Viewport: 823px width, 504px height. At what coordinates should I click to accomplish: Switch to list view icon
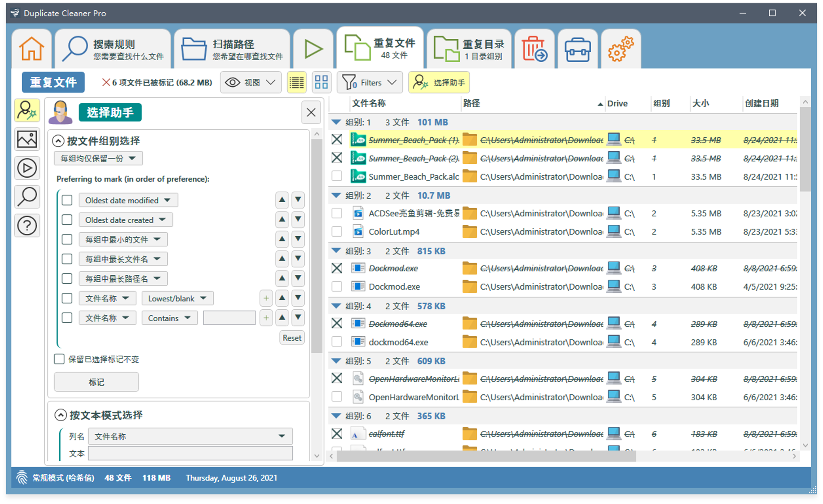tap(297, 82)
